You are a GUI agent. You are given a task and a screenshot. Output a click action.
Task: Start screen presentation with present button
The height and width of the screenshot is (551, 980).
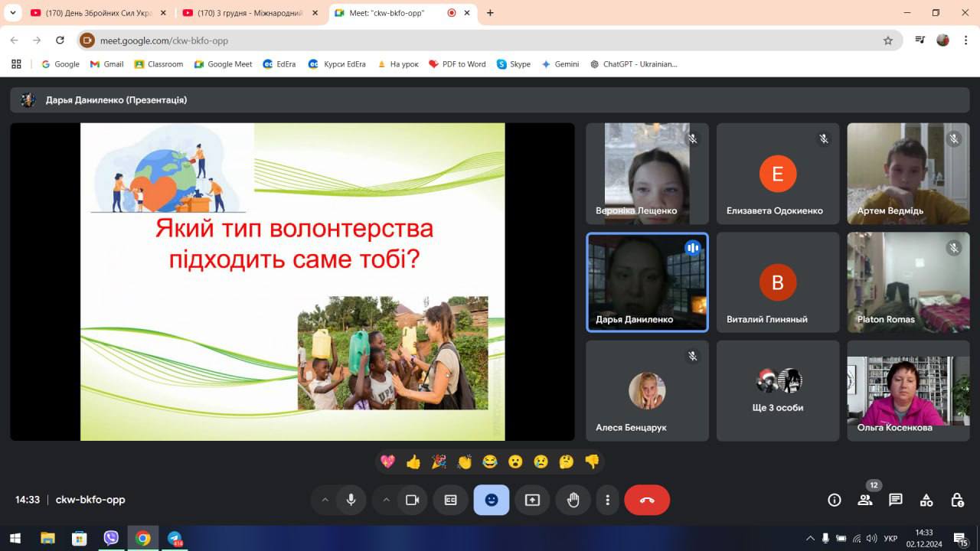(x=532, y=500)
